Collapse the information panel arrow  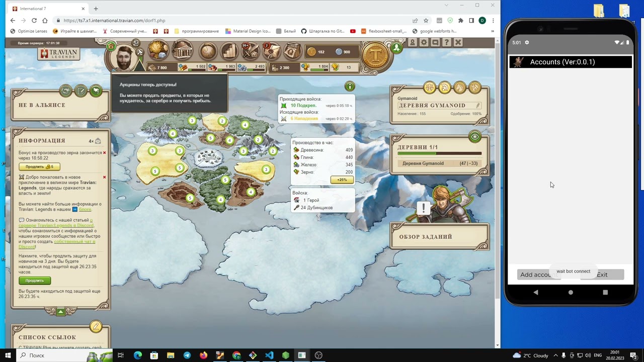(x=60, y=312)
